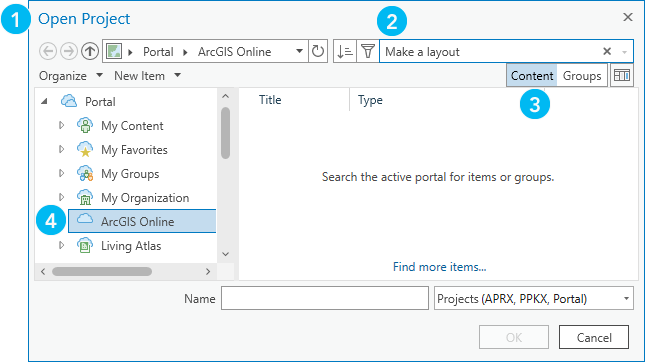Open the New Item menu
This screenshot has width=645, height=362.
148,76
